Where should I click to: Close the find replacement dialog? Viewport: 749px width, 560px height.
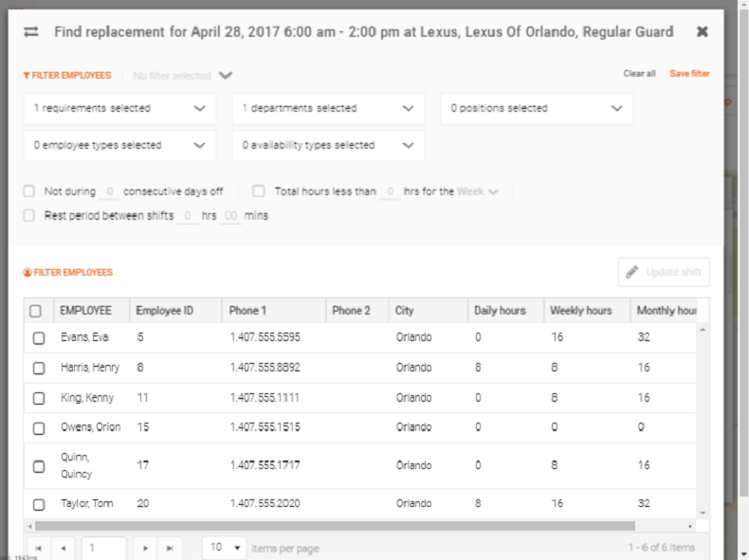click(x=702, y=31)
